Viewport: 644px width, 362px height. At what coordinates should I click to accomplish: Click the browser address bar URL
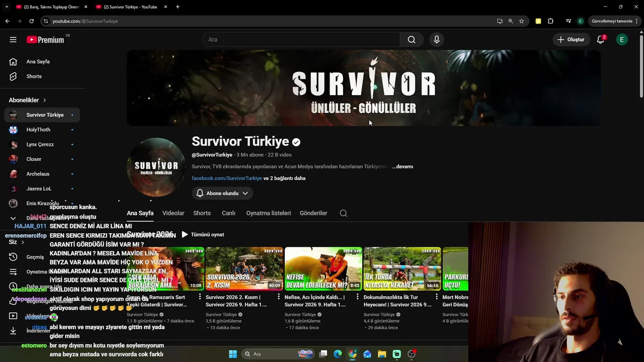coord(85,21)
